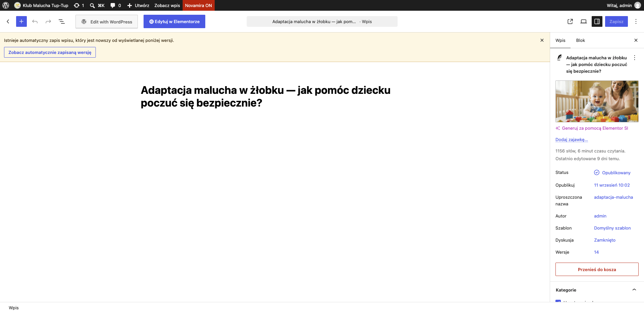Toggle the block inserter plus button
The width and height of the screenshot is (644, 313).
pos(21,21)
